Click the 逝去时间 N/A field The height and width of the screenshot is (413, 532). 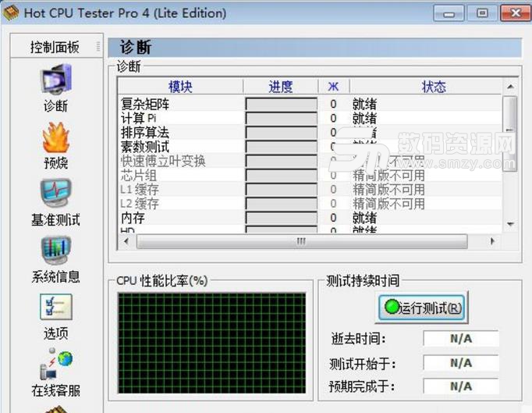461,339
